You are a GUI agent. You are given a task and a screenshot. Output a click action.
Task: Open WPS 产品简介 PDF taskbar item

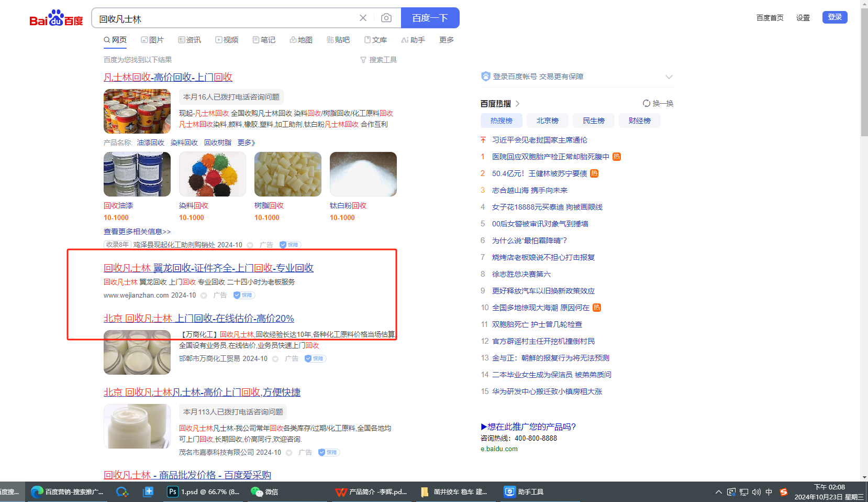tap(372, 492)
